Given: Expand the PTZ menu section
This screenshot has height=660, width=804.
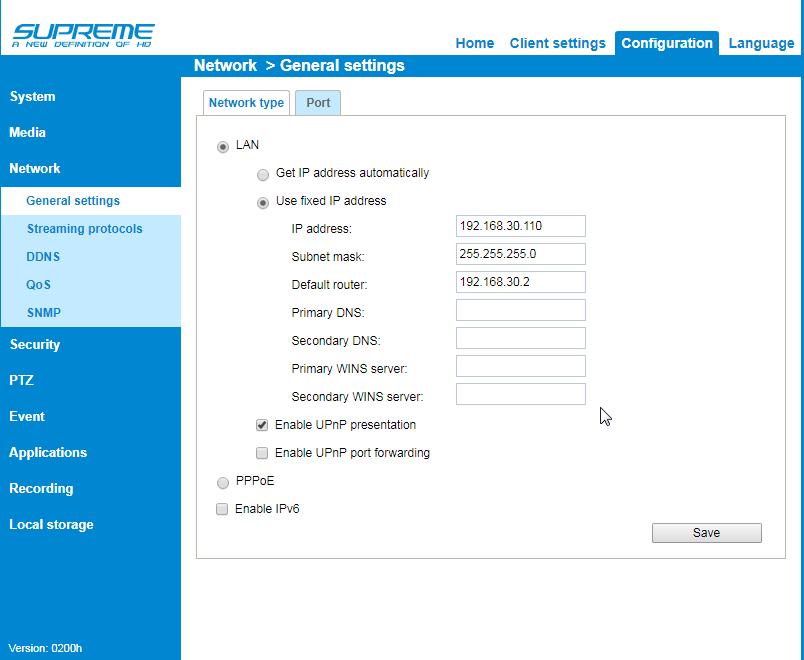Looking at the screenshot, I should point(21,381).
